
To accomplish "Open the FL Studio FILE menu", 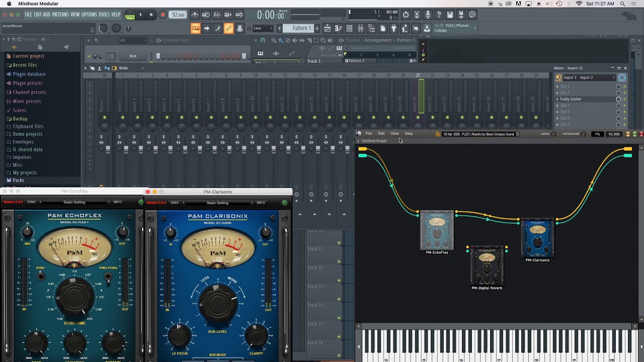I will [x=29, y=15].
